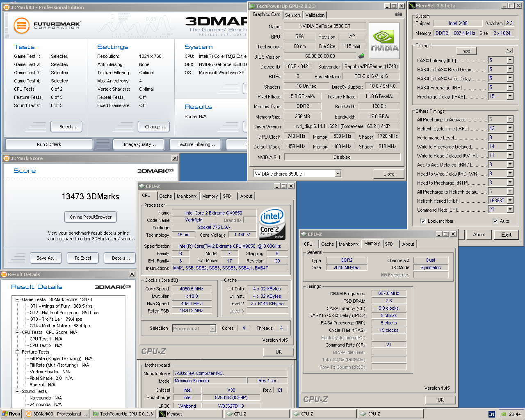The height and width of the screenshot is (420, 525).
Task: Open the GPU-Z graphics card selector dropdown
Action: [338, 174]
